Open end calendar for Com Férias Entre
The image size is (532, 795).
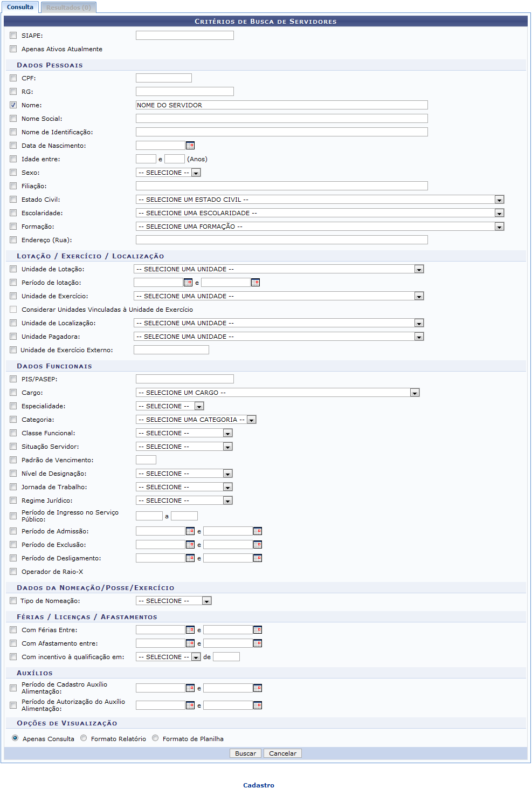pyautogui.click(x=258, y=630)
